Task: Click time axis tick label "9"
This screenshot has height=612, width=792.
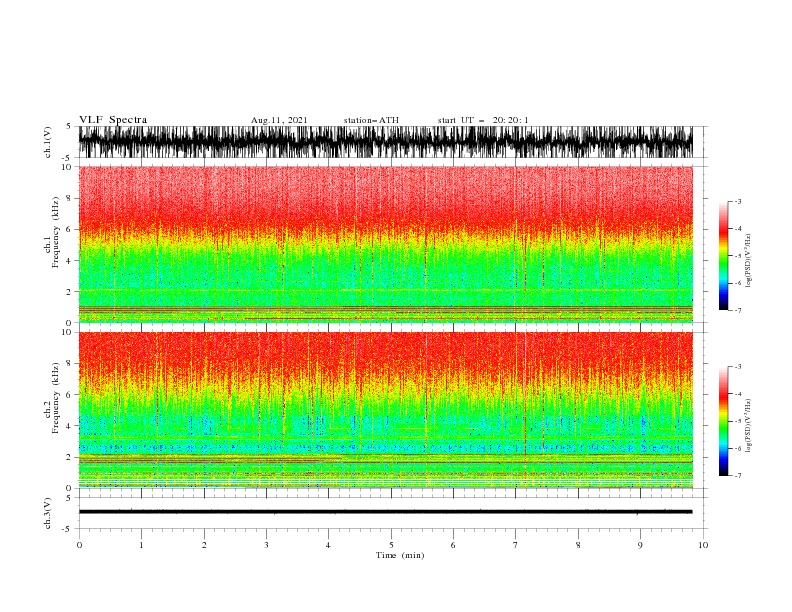Action: click(640, 545)
